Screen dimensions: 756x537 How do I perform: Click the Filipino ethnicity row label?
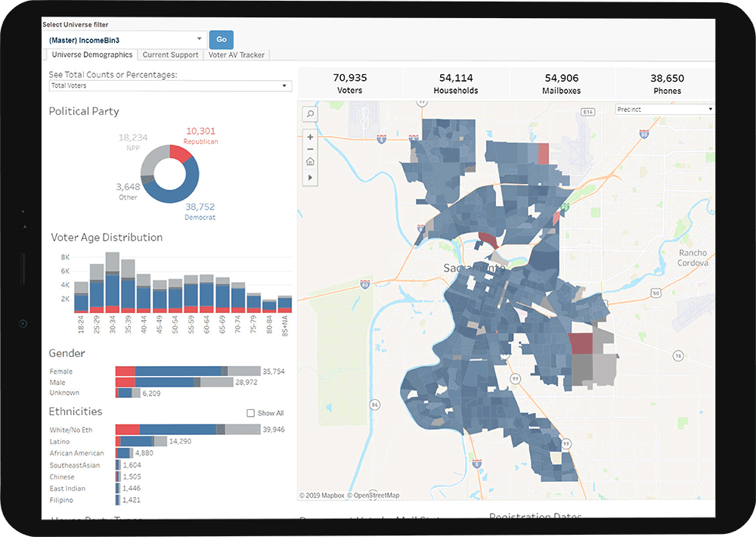click(61, 500)
